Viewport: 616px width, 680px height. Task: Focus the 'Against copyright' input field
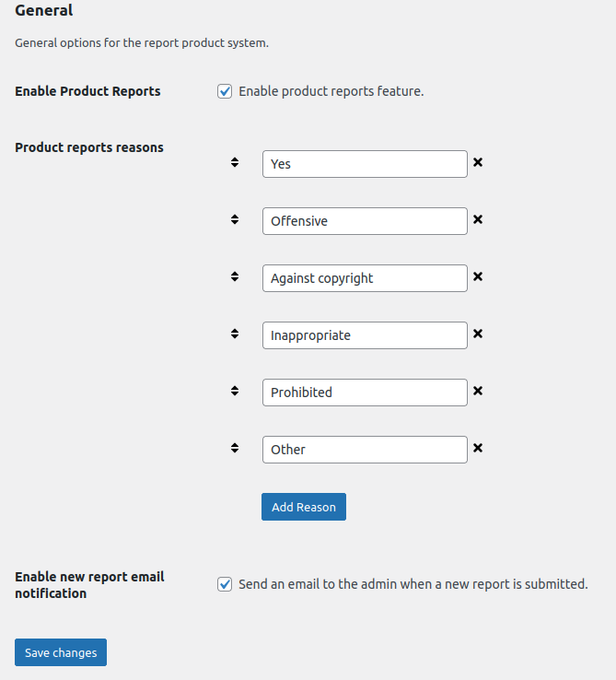click(x=365, y=278)
